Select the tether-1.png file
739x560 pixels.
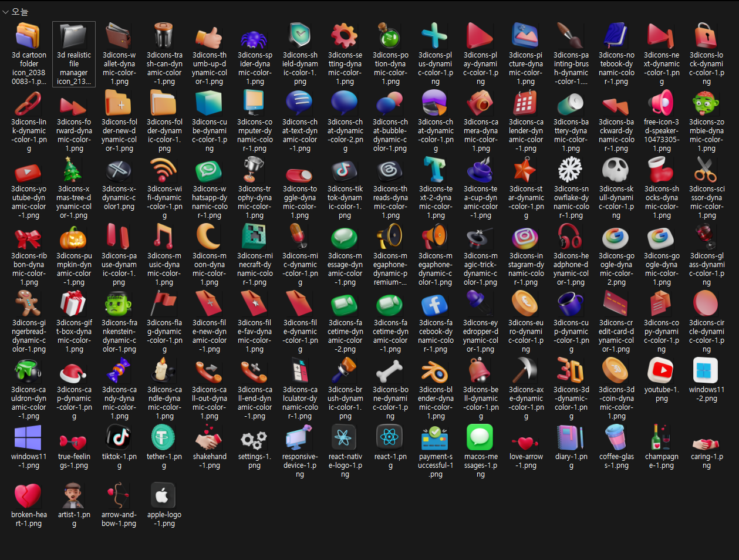(x=164, y=447)
